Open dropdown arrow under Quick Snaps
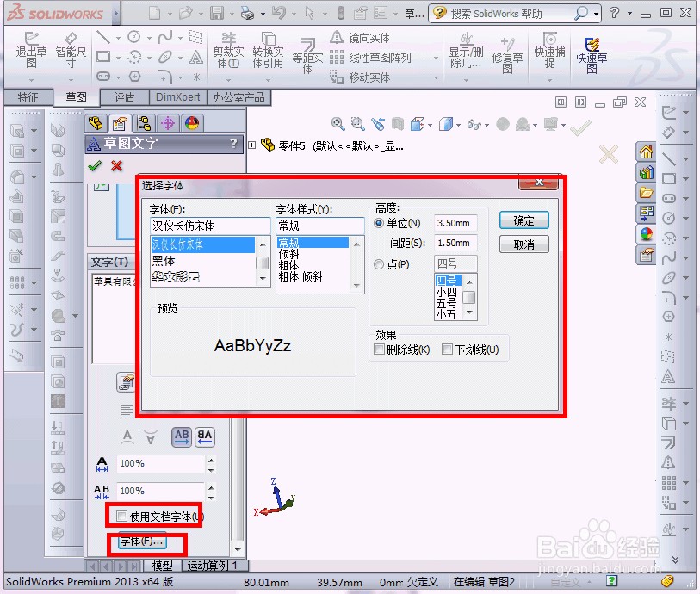 (x=549, y=80)
